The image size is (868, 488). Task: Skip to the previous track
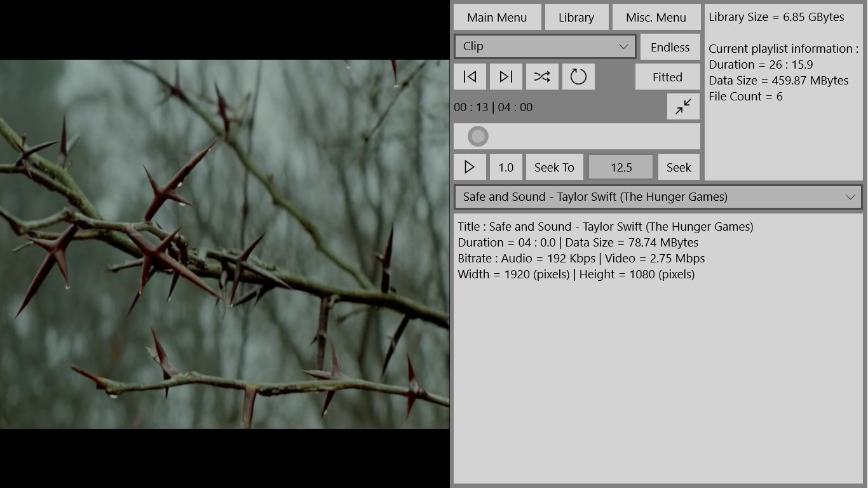pos(470,77)
